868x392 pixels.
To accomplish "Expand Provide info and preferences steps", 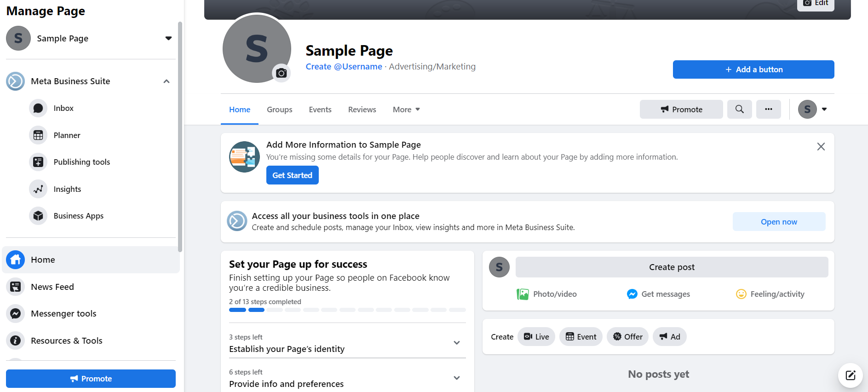I will (456, 378).
